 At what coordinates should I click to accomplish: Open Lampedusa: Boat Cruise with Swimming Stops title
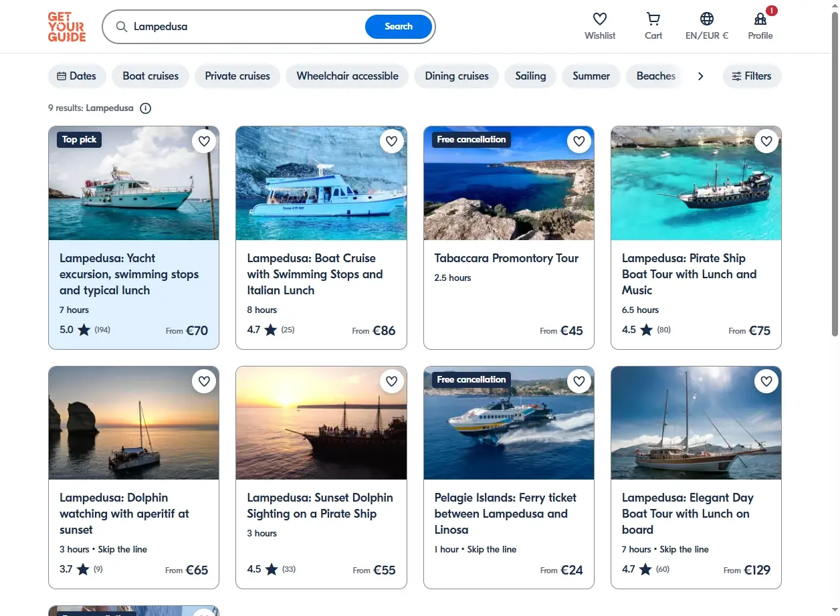[315, 274]
